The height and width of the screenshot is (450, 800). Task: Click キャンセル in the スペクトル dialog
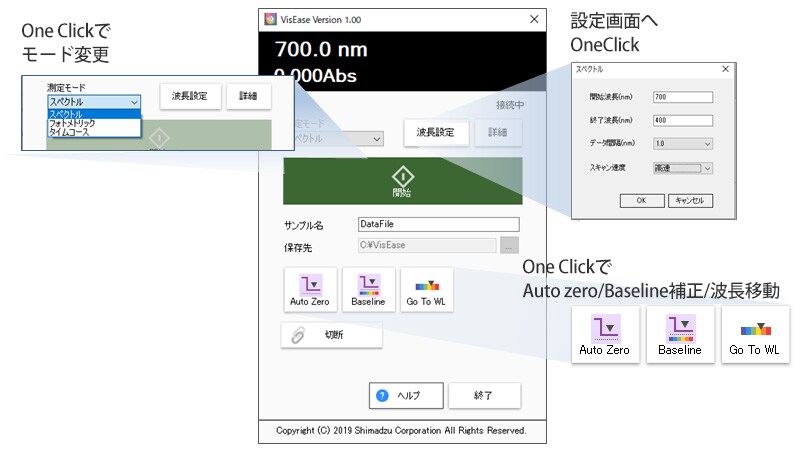pos(690,201)
